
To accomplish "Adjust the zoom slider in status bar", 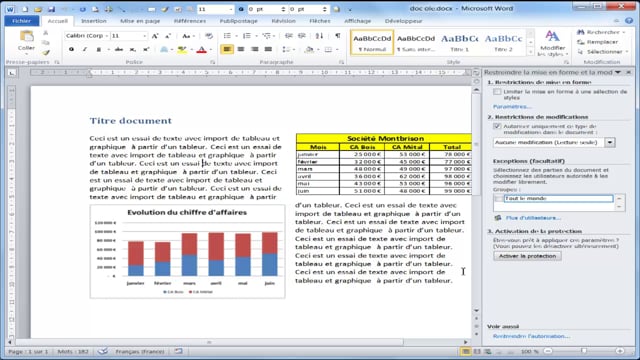I will click(584, 351).
